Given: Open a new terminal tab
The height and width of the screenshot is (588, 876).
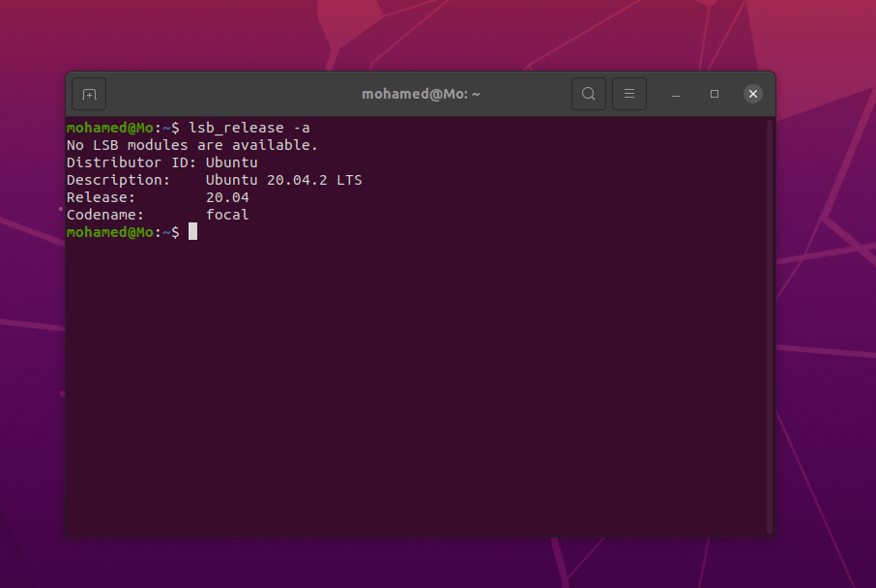Looking at the screenshot, I should [88, 94].
